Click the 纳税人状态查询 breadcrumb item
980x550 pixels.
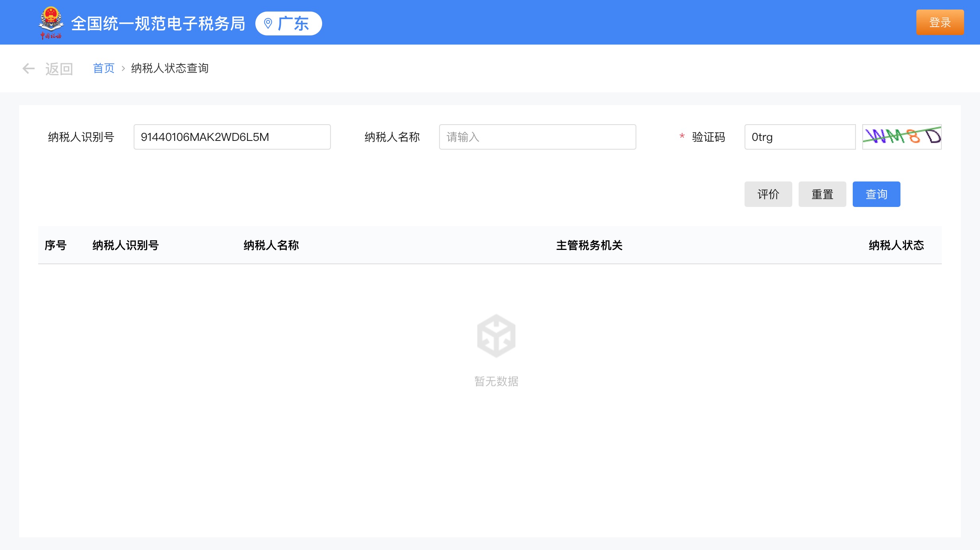170,68
